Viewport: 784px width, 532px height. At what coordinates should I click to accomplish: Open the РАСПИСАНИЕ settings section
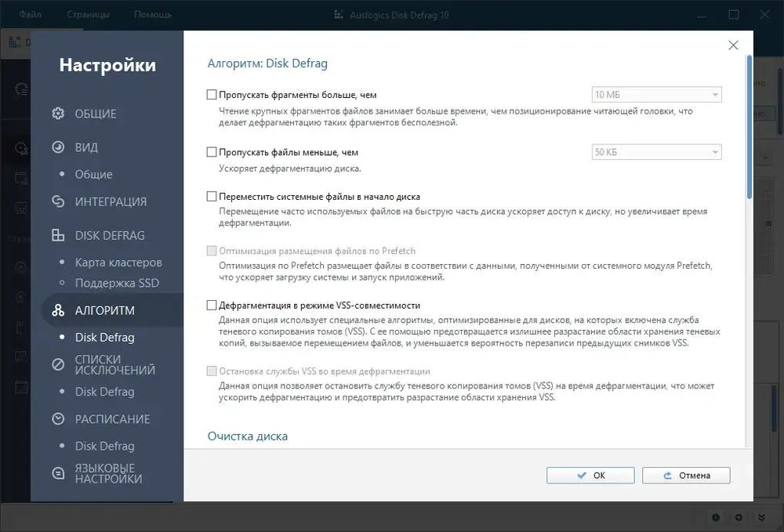click(x=112, y=419)
